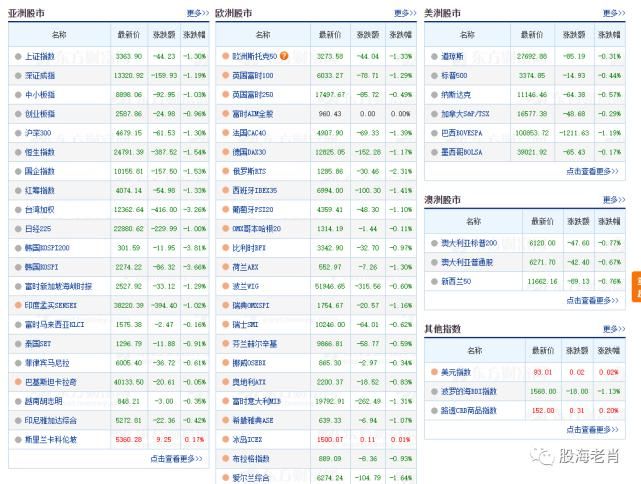Open the 富时意大利MIB index link
641x484 pixels.
(257, 401)
